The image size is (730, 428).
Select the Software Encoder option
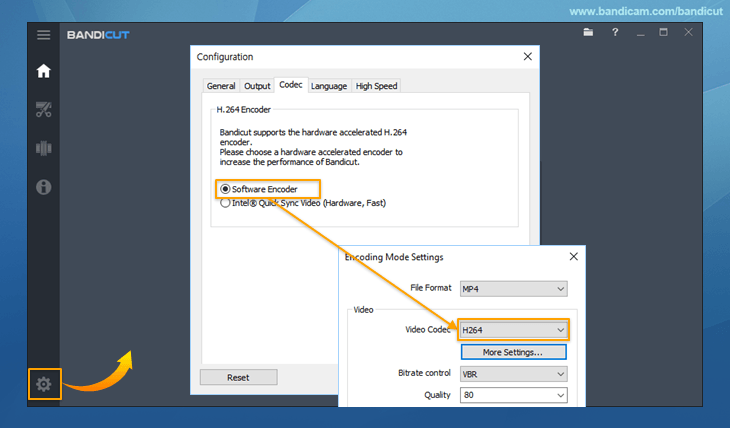[259, 189]
